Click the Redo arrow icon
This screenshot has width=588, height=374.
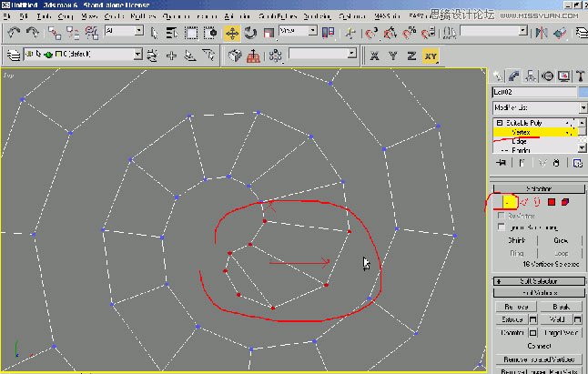pyautogui.click(x=33, y=33)
